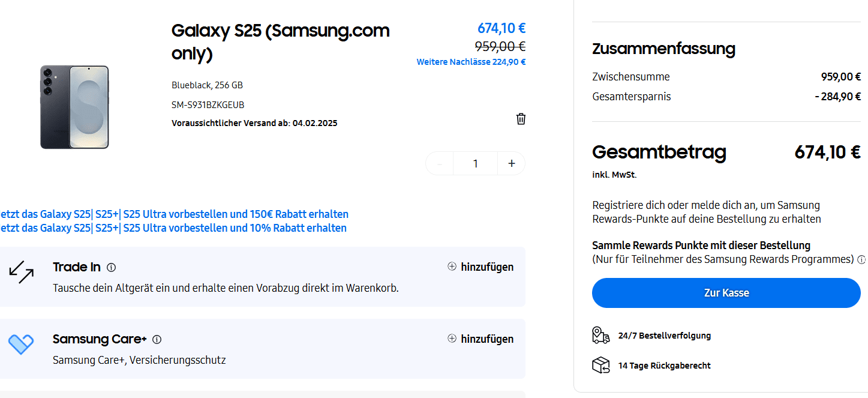This screenshot has height=398, width=868.
Task: Click the Galaxy S25 product thumbnail
Action: (74, 107)
